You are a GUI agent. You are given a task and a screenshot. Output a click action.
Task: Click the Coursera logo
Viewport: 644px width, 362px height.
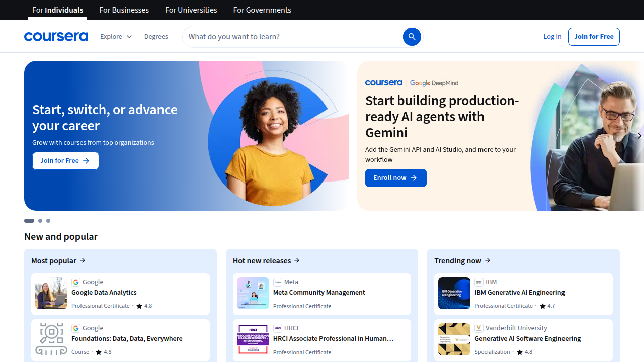[56, 37]
